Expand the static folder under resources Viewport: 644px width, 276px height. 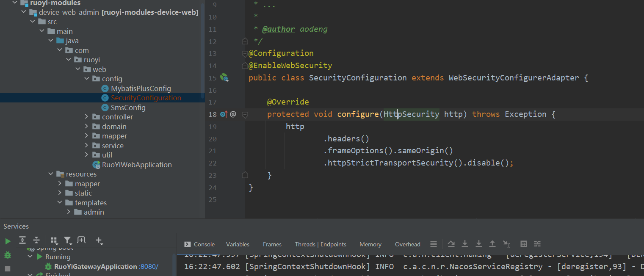tap(60, 193)
